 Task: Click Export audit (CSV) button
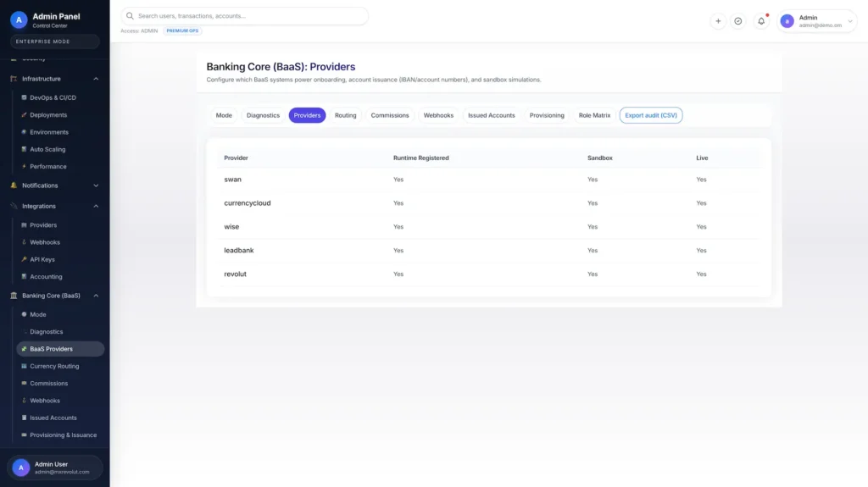point(651,115)
